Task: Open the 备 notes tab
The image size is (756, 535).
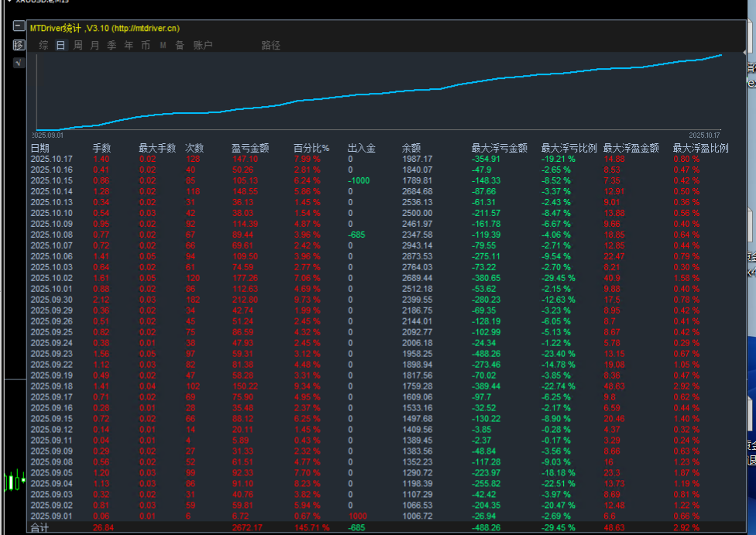Action: click(180, 46)
